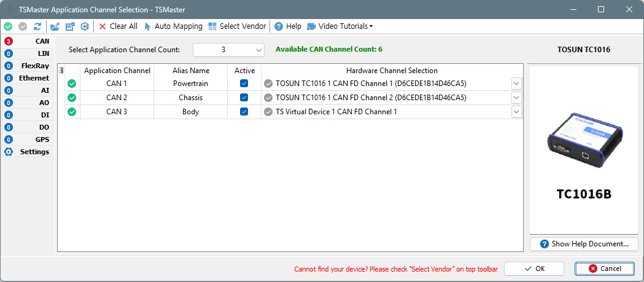644x282 pixels.
Task: Expand the Video Tutorials dropdown
Action: tap(340, 26)
